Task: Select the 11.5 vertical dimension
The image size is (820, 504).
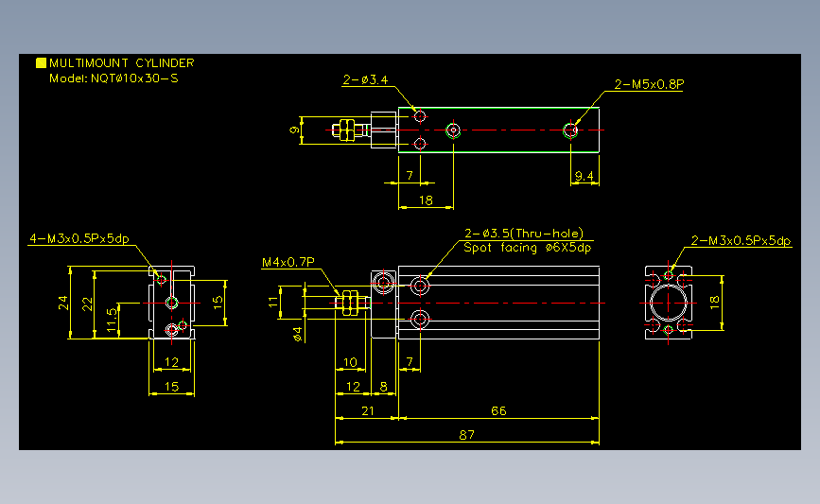Action: coord(112,320)
